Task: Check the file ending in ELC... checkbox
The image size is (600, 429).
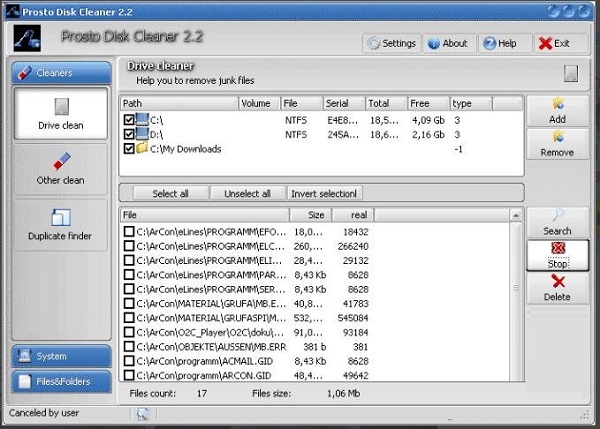Action: [129, 246]
